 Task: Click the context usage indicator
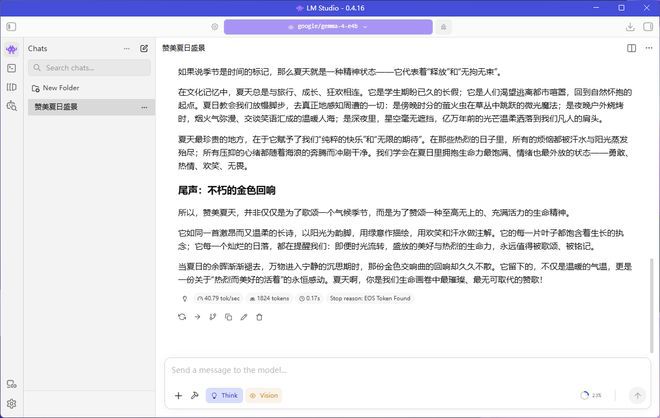click(591, 396)
